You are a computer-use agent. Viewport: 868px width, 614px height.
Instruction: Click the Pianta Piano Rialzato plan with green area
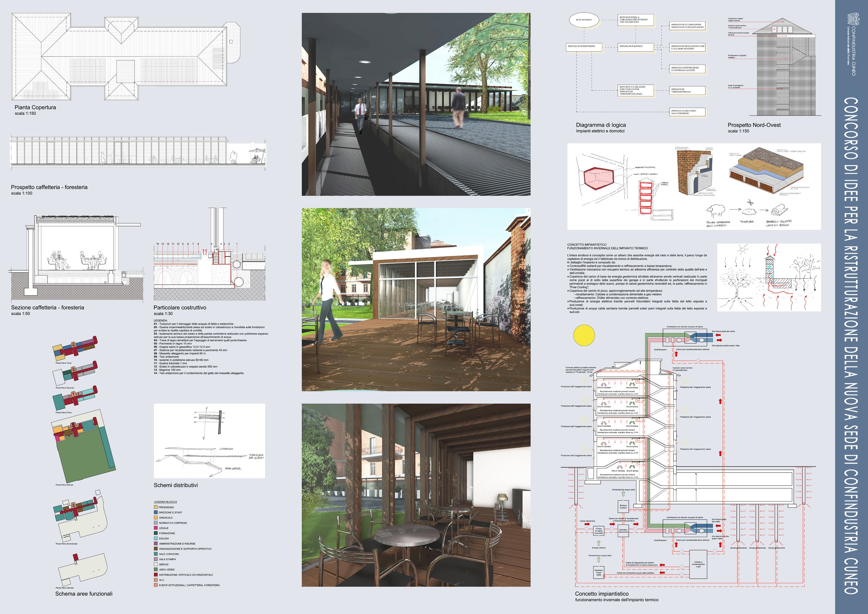point(83,446)
